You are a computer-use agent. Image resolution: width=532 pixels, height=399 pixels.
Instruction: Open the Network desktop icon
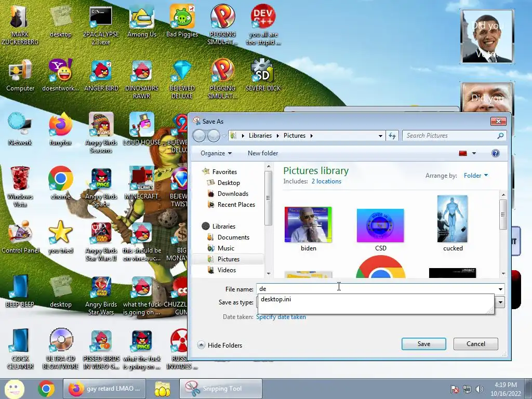(x=20, y=129)
